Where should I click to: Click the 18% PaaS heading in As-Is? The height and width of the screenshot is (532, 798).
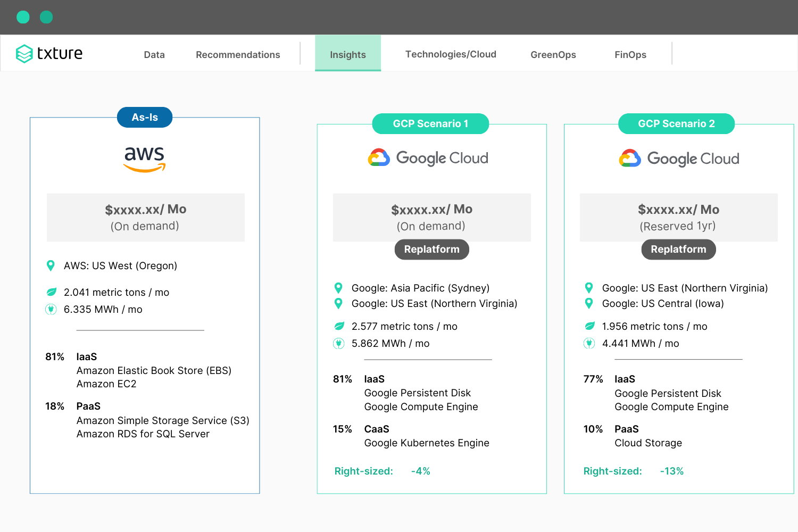pos(73,406)
